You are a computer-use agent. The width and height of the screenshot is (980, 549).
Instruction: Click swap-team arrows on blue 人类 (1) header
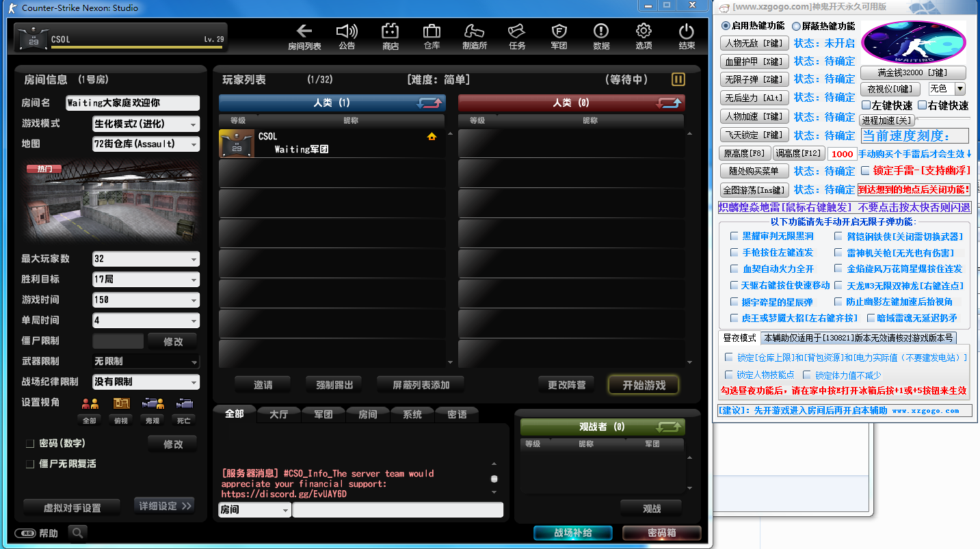(x=430, y=103)
